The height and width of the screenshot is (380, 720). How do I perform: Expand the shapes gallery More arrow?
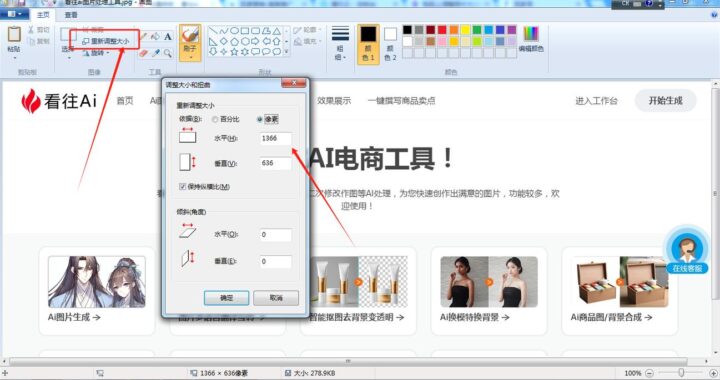(x=287, y=52)
